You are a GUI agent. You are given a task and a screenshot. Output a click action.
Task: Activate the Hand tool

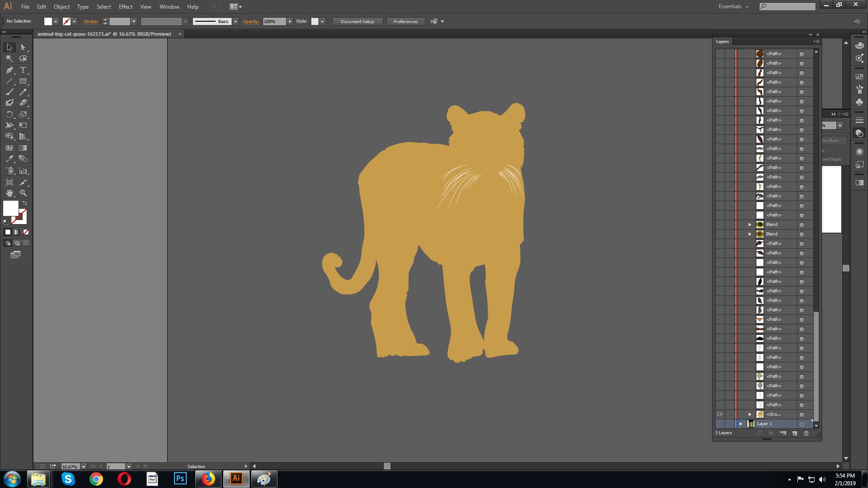pyautogui.click(x=10, y=193)
